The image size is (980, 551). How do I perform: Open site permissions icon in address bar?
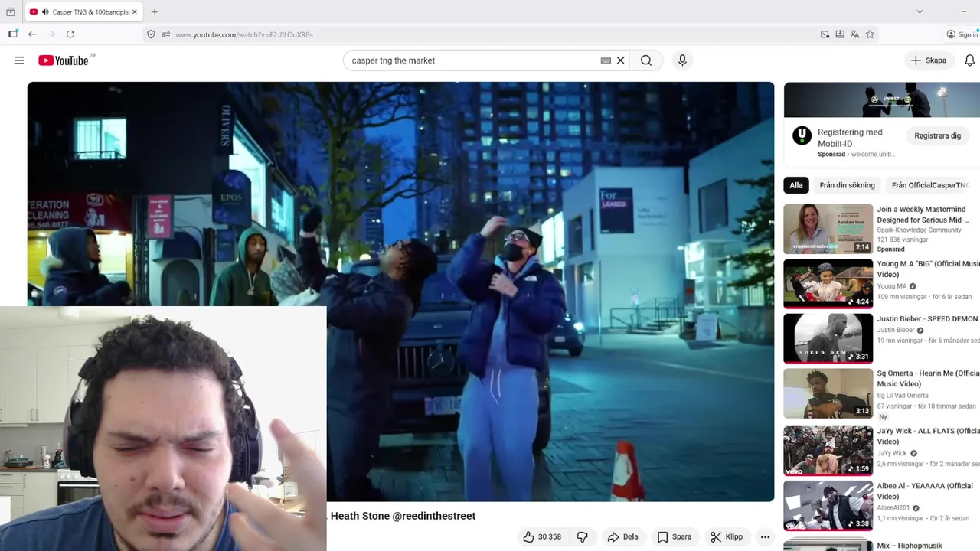tap(166, 34)
